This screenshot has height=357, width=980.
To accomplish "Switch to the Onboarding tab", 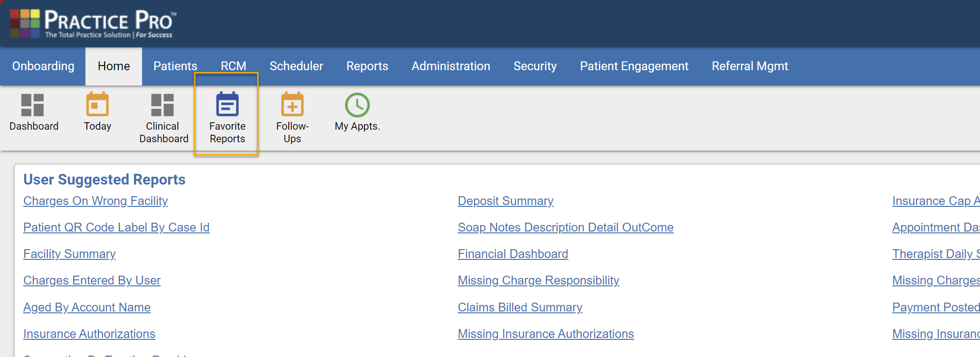I will (x=43, y=66).
